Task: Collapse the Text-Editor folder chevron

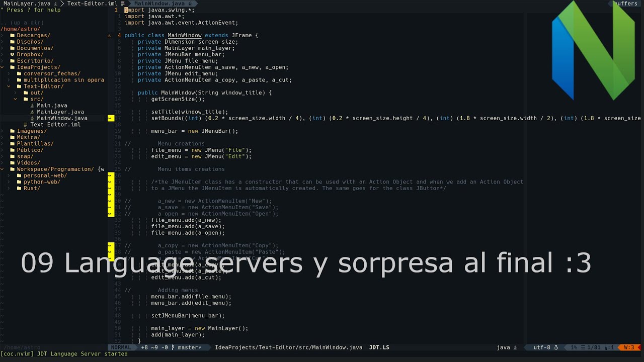Action: coord(9,86)
